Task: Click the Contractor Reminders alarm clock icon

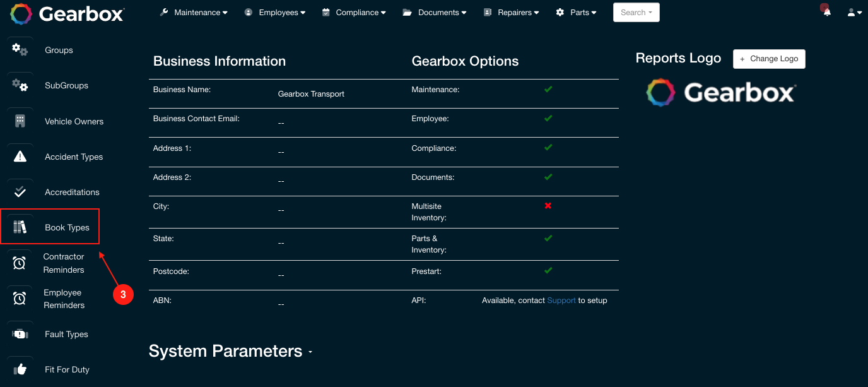Action: [x=20, y=263]
